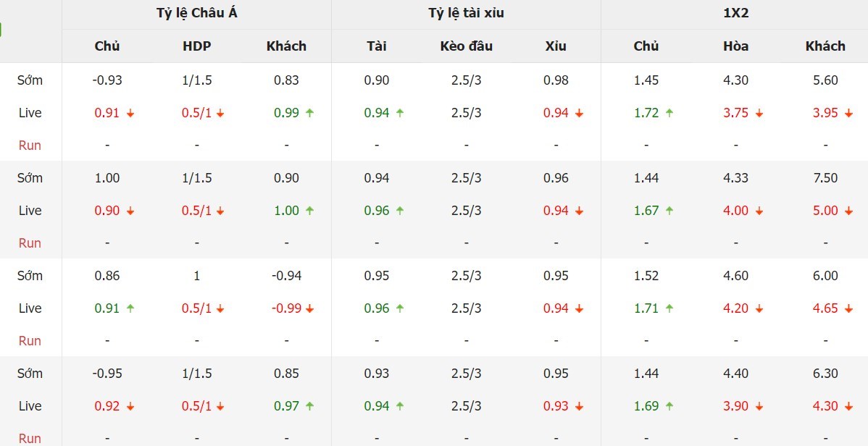868x446 pixels.
Task: Click the red down arrow beside 3.75
Action: 759,113
